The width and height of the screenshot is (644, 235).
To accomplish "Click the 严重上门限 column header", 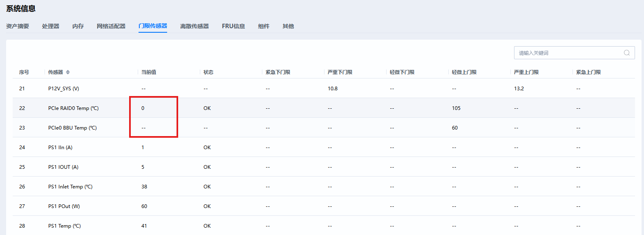I will pos(526,72).
